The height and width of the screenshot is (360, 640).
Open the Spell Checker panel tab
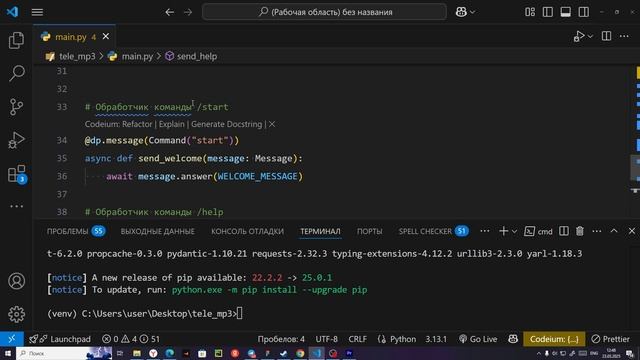[x=433, y=231]
